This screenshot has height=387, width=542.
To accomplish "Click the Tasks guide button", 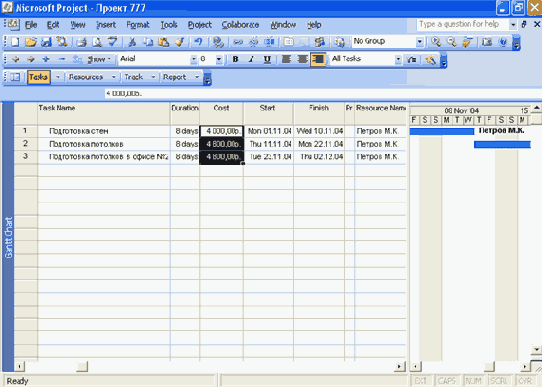I will tap(38, 77).
